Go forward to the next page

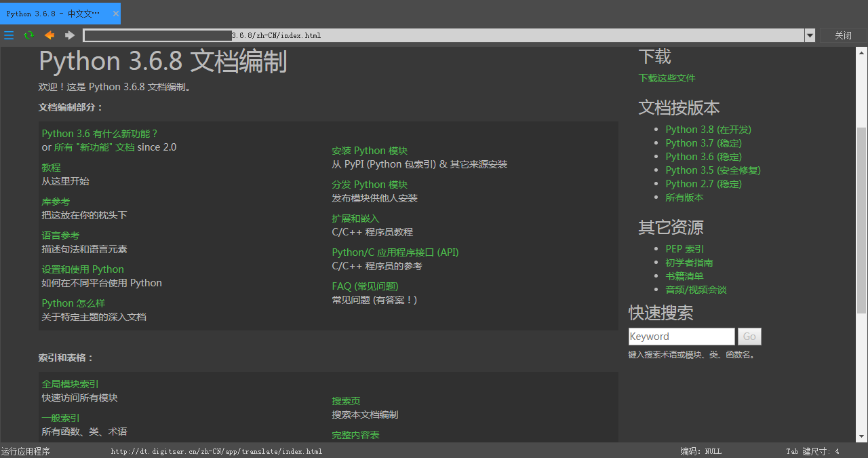69,35
